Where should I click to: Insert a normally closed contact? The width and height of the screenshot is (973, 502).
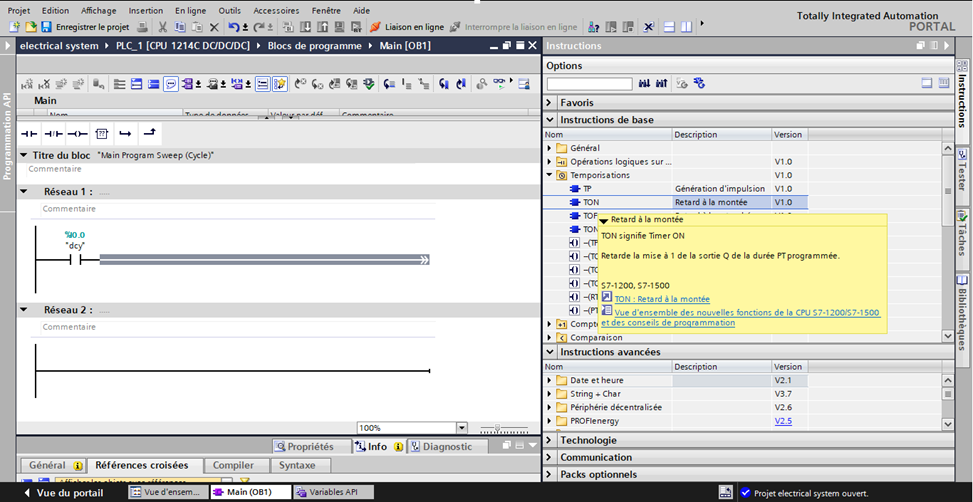[53, 133]
